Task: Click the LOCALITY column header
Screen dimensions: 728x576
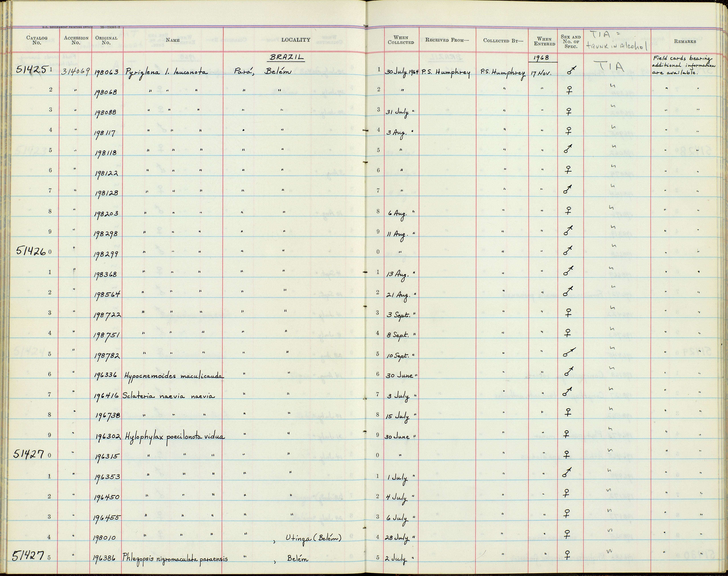Action: coord(296,40)
